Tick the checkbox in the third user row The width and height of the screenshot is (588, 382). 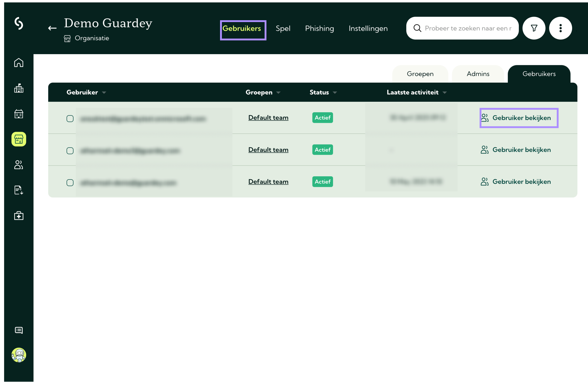click(x=70, y=183)
